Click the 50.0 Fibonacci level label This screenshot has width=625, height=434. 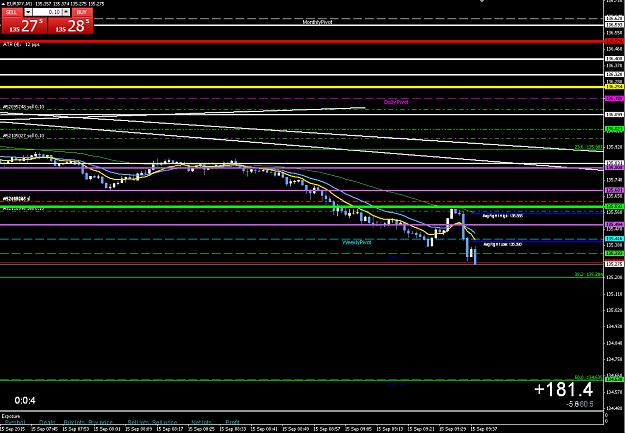(588, 377)
